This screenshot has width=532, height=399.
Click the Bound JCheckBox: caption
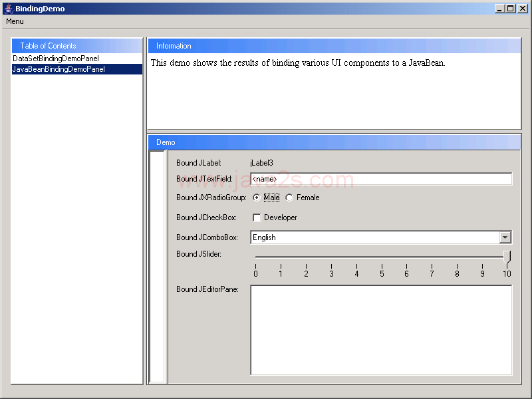(206, 217)
